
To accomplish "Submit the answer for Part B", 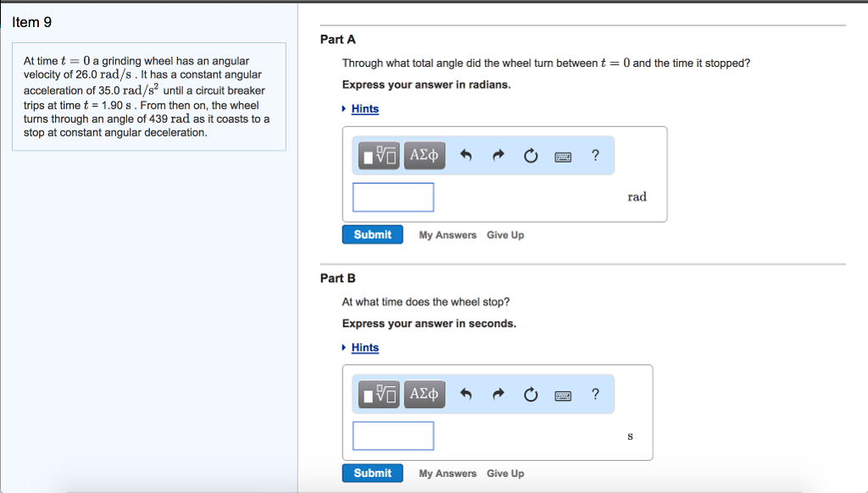I will 372,473.
